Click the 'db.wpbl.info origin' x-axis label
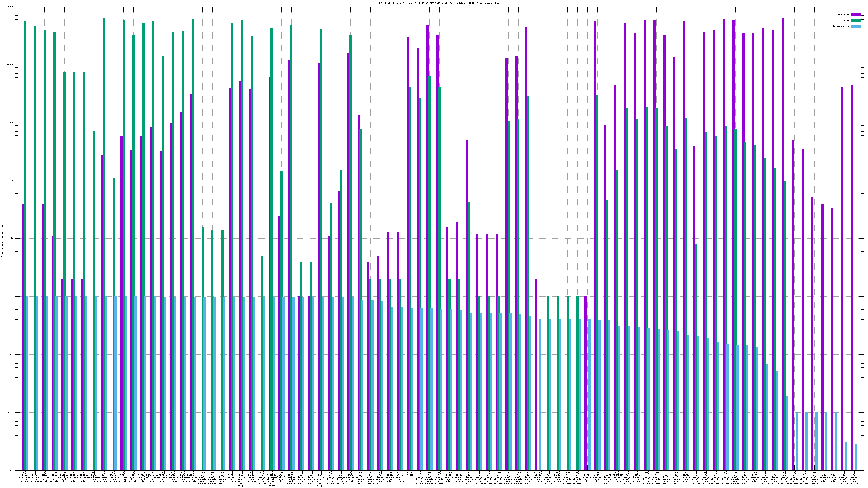The height and width of the screenshot is (488, 868). (133, 477)
